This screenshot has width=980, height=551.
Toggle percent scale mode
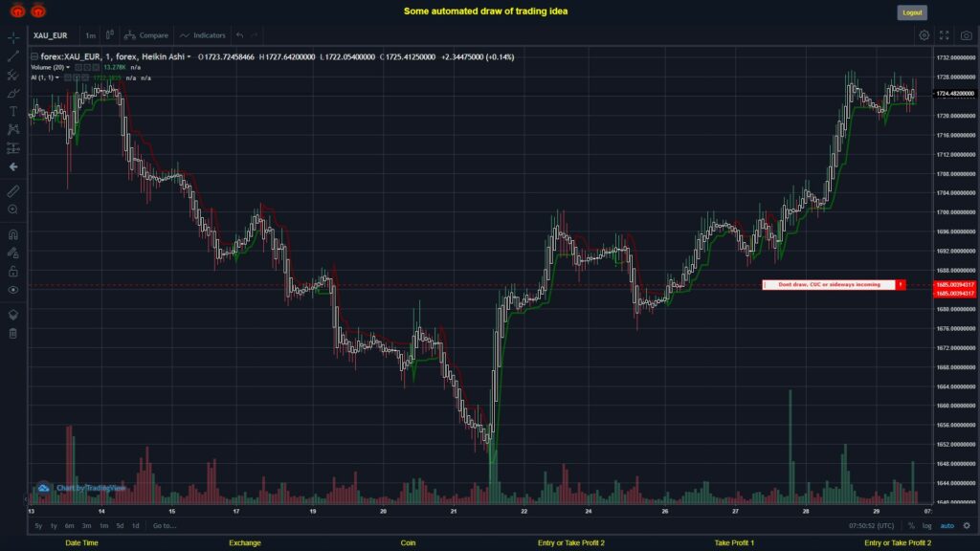coord(911,526)
